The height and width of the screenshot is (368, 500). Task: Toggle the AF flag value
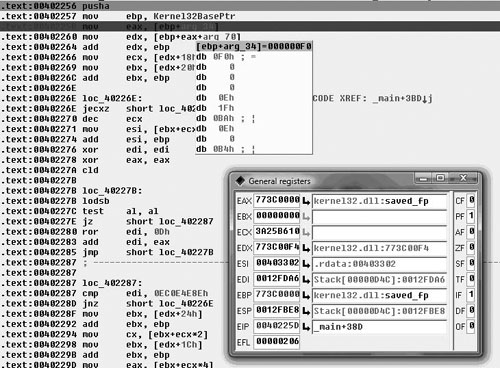[471, 232]
